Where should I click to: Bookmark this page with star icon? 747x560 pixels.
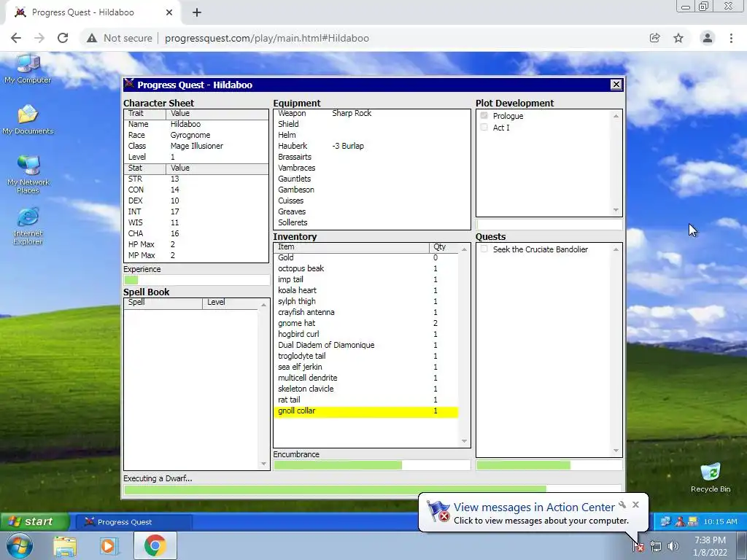tap(678, 38)
